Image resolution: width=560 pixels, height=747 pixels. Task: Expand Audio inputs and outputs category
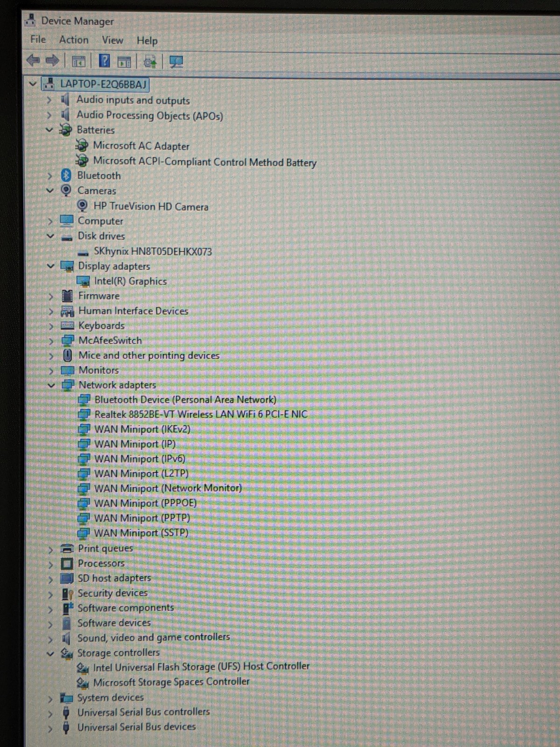49,99
